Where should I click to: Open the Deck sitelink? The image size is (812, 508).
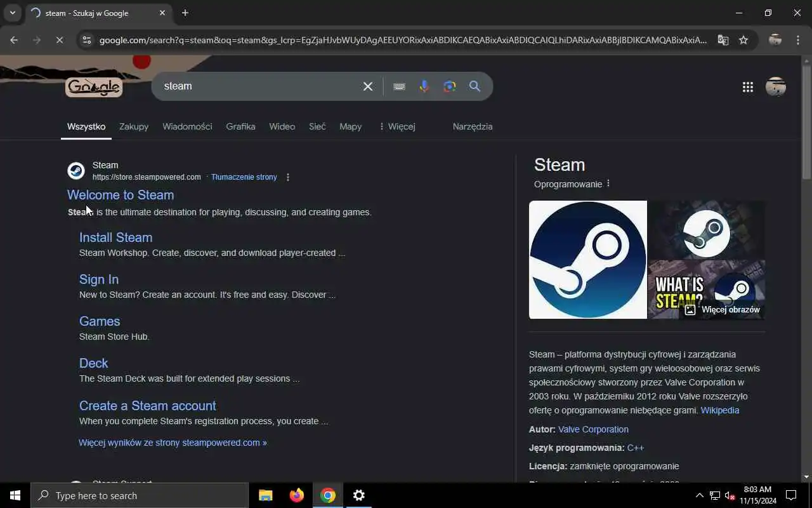(94, 363)
